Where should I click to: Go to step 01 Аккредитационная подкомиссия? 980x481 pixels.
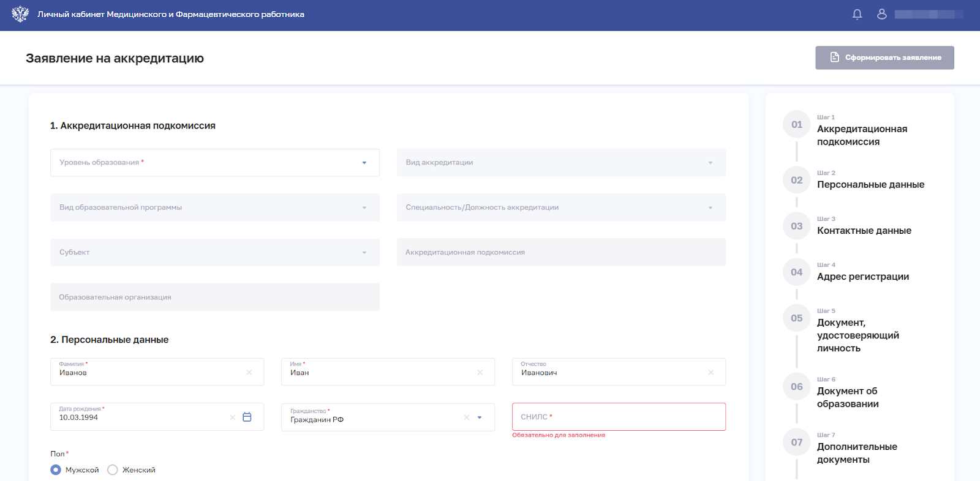click(x=862, y=135)
